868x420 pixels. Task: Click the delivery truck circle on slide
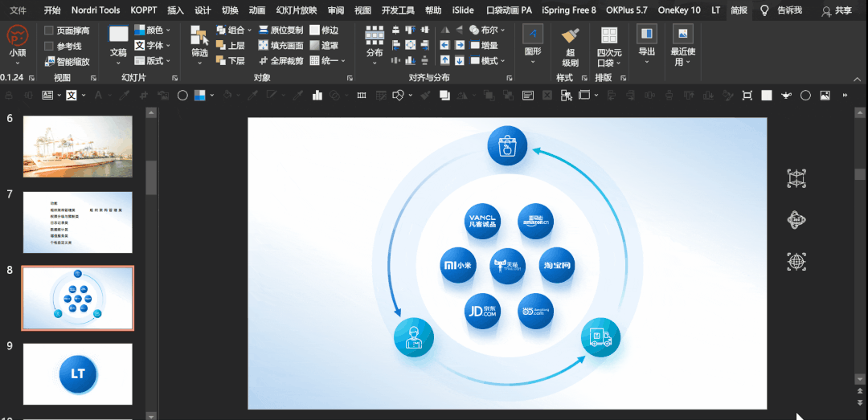pyautogui.click(x=600, y=337)
